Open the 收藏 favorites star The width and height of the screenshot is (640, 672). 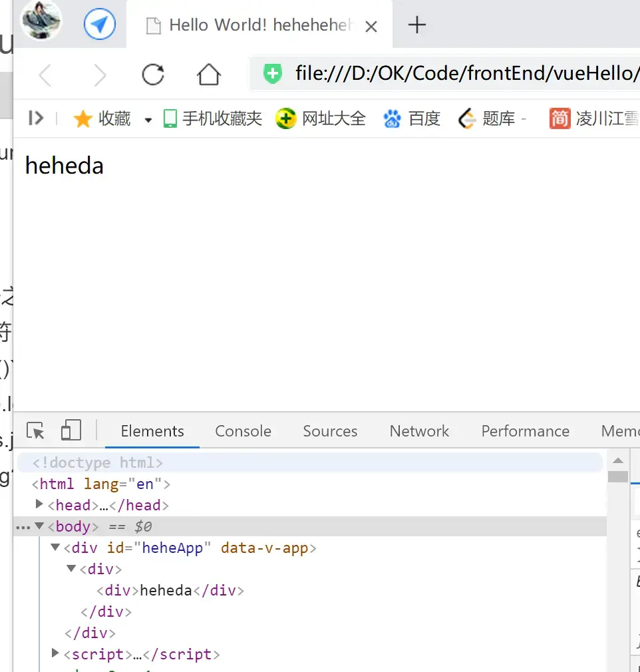tap(102, 118)
